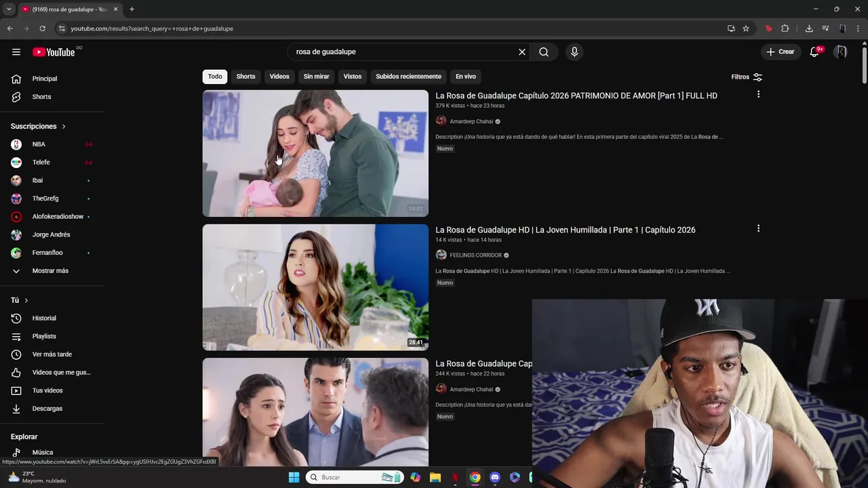The width and height of the screenshot is (868, 488).
Task: Open Ver más tarde list
Action: pyautogui.click(x=52, y=354)
